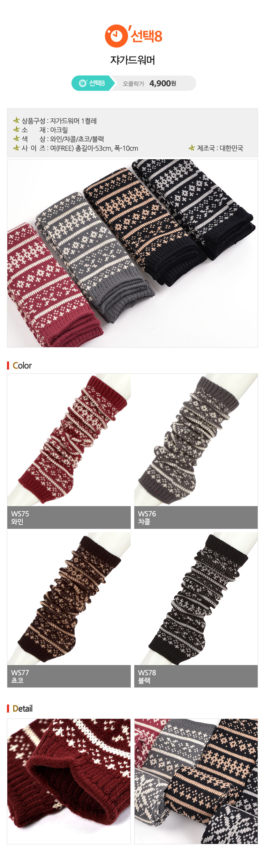Image resolution: width=265 pixels, height=868 pixels.
Task: Click the star bullet beside 제조국
Action: 191,148
